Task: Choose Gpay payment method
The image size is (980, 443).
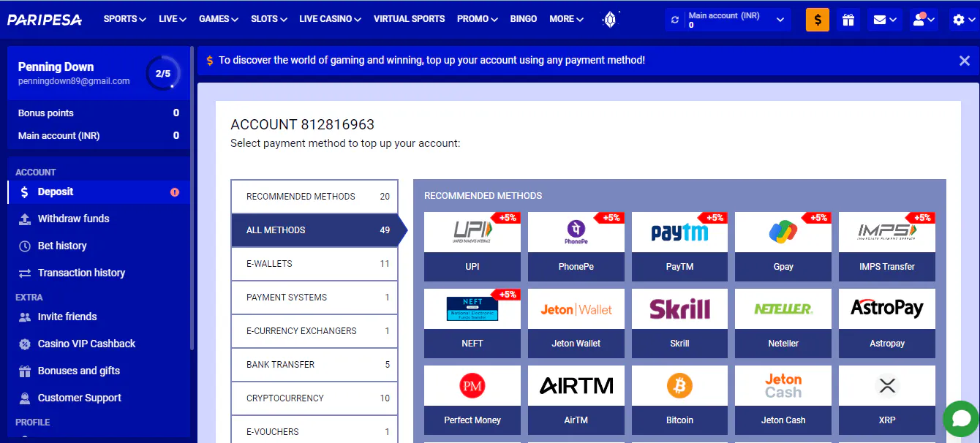Action: (783, 246)
